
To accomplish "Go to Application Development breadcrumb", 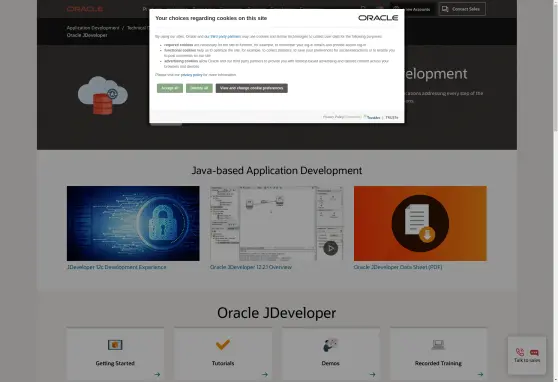I will pos(93,28).
